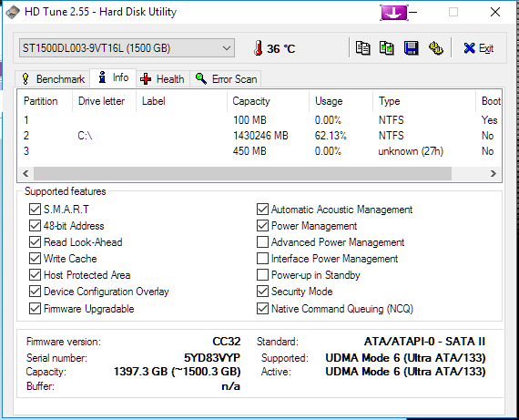Click the Capacity column header

point(268,101)
